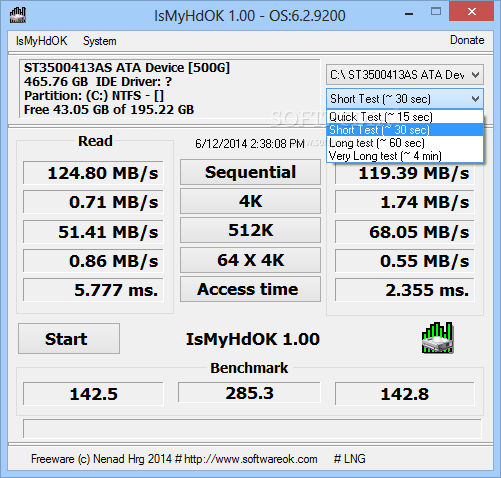Click the ST3500413AS ATA Device info text
This screenshot has width=501, height=478.
pos(127,68)
